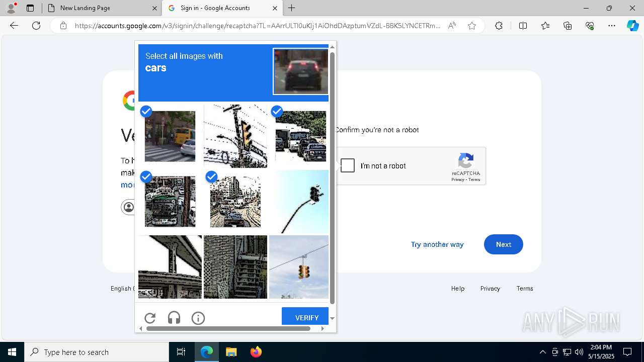Select the hanging yellow traffic light tile
This screenshot has height=362, width=644.
click(x=299, y=267)
